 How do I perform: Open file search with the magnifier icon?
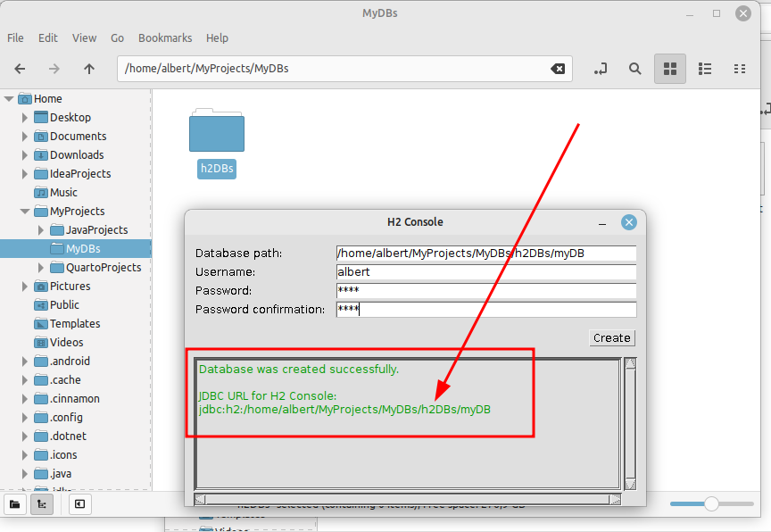[x=634, y=69]
